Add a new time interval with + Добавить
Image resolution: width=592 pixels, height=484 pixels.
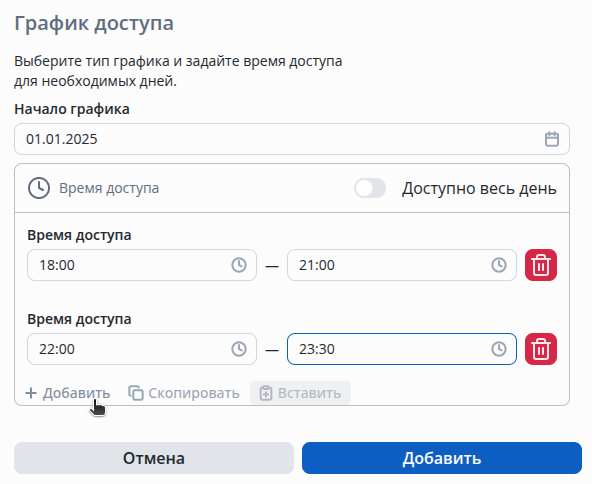[68, 393]
